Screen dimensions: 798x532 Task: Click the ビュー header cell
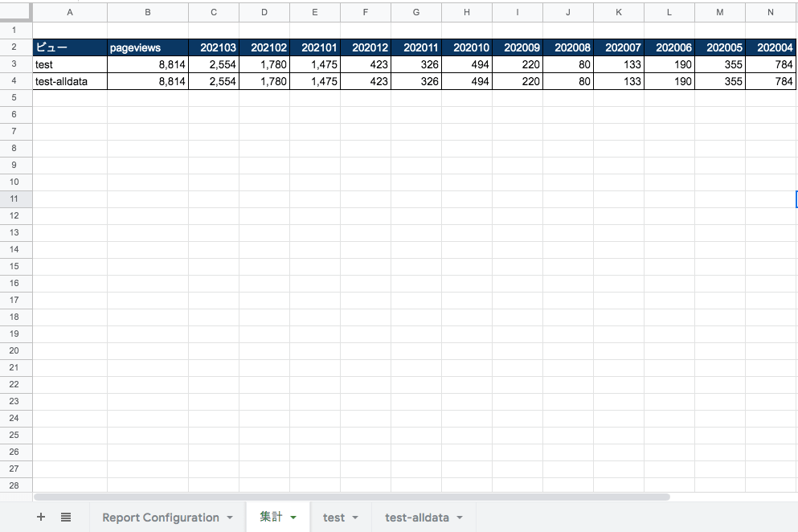tap(70, 47)
